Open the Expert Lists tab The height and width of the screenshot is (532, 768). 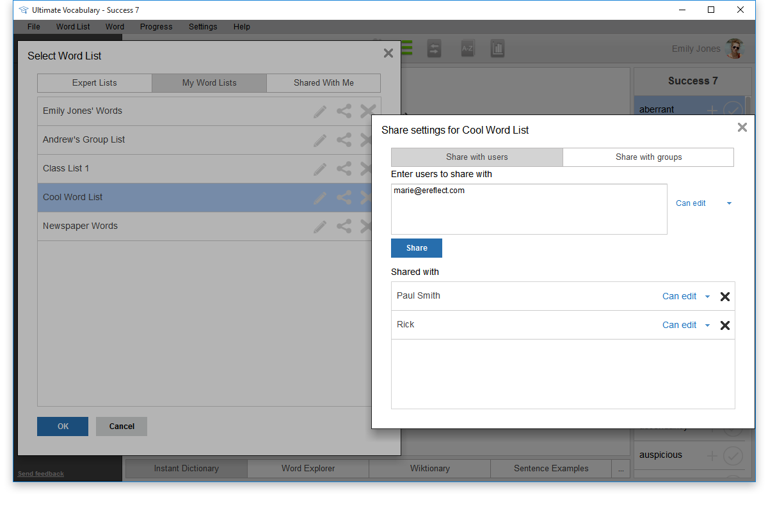click(x=95, y=83)
